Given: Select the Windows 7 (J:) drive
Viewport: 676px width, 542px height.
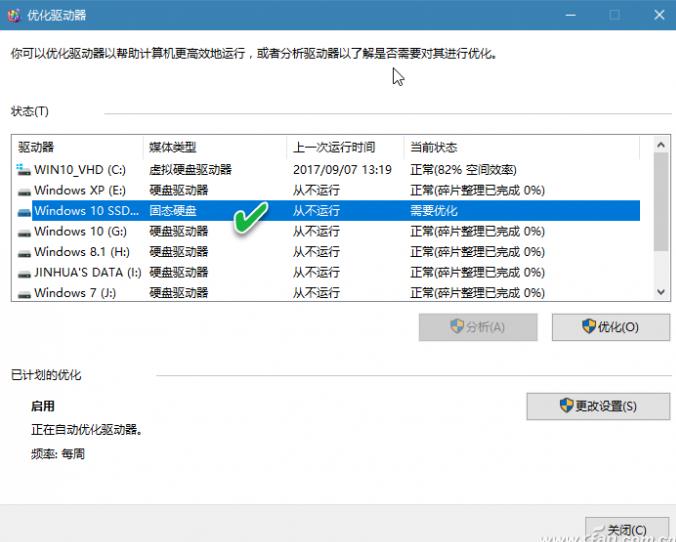Looking at the screenshot, I should pos(328,293).
